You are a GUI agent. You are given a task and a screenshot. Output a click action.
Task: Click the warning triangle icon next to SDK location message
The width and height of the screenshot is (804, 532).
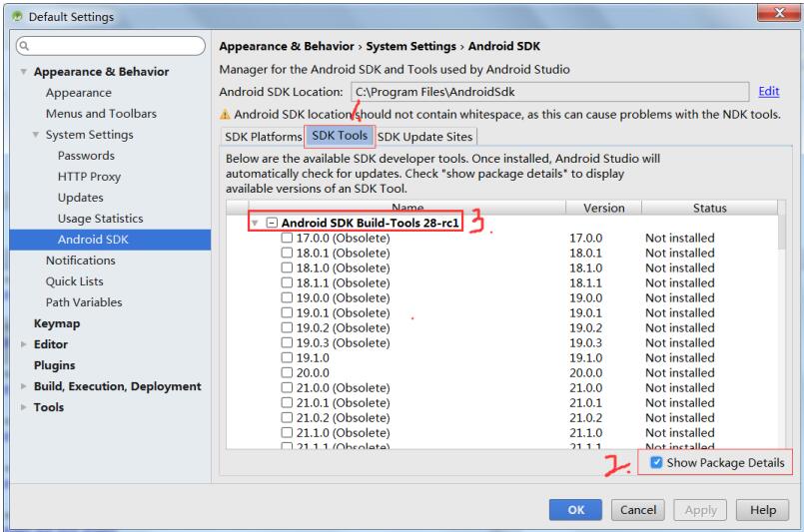[x=225, y=115]
